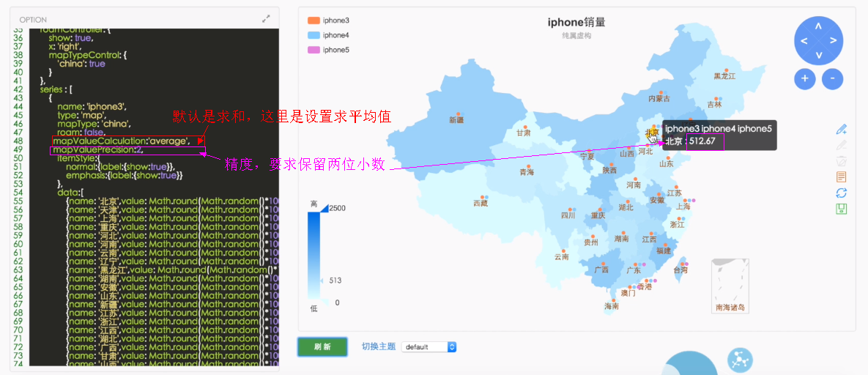The image size is (868, 375).
Task: Click the mapValuePrecision:2 code line
Action: (99, 149)
